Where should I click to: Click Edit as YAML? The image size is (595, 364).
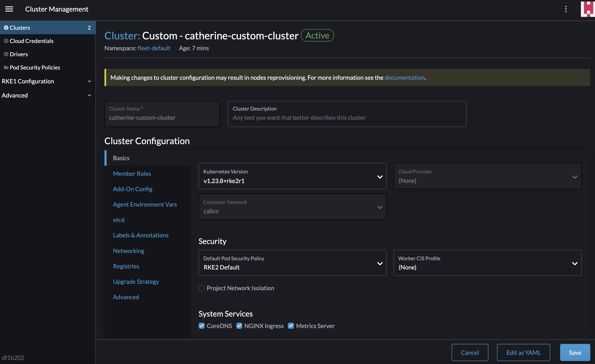pos(523,352)
